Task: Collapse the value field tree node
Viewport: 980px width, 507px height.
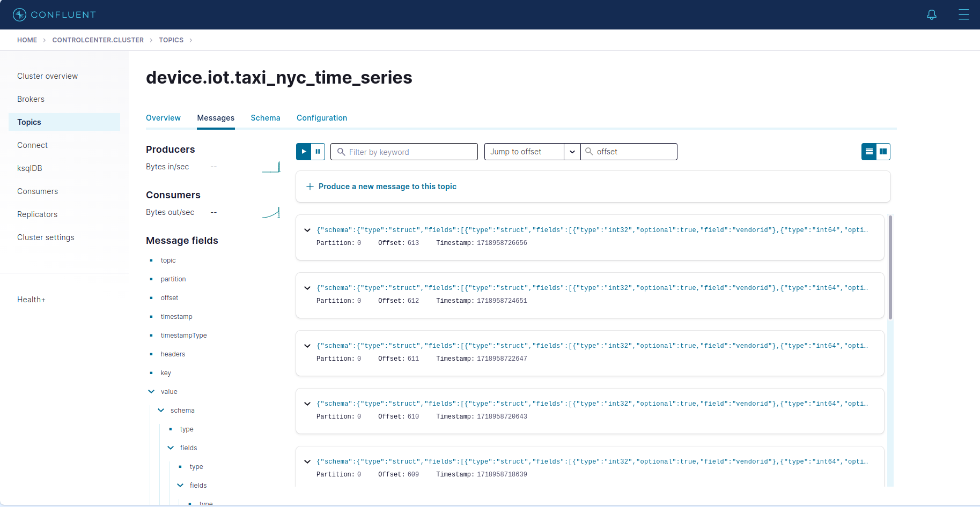Action: 151,392
